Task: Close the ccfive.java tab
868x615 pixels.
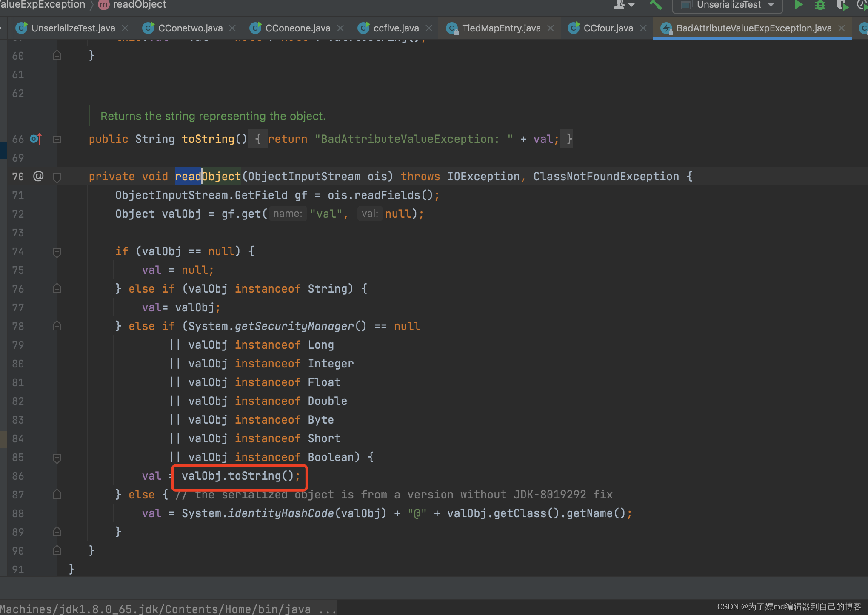Action: 429,28
